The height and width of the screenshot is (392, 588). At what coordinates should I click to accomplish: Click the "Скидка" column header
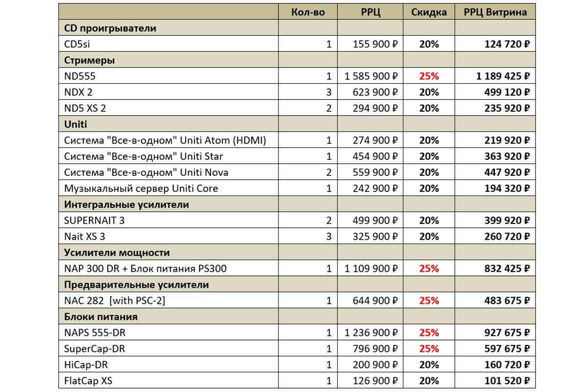pos(429,12)
